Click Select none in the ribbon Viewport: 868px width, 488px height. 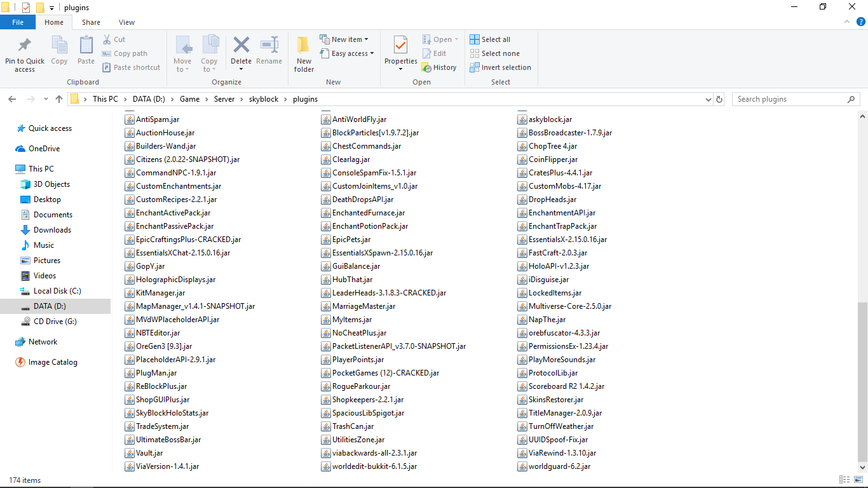click(x=494, y=53)
